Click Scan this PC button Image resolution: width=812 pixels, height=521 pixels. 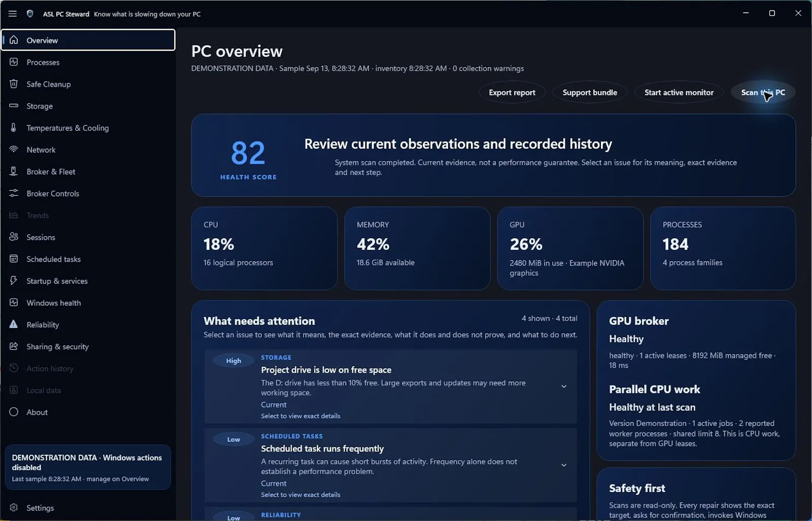[763, 92]
